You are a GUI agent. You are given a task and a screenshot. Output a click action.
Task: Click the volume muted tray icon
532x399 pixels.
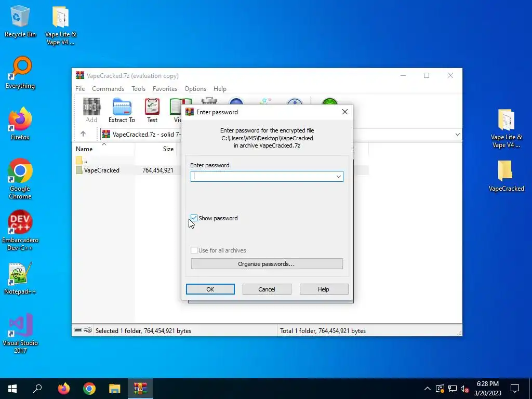point(465,389)
